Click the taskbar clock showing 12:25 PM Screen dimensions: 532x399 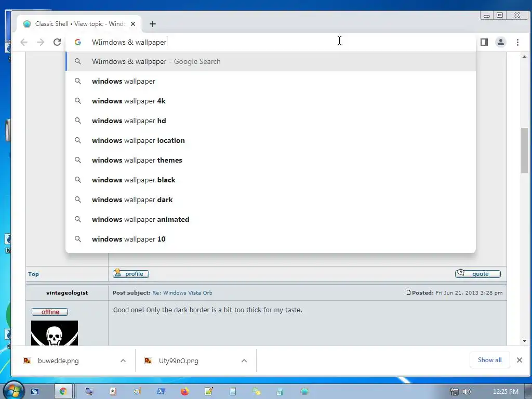[506, 392]
